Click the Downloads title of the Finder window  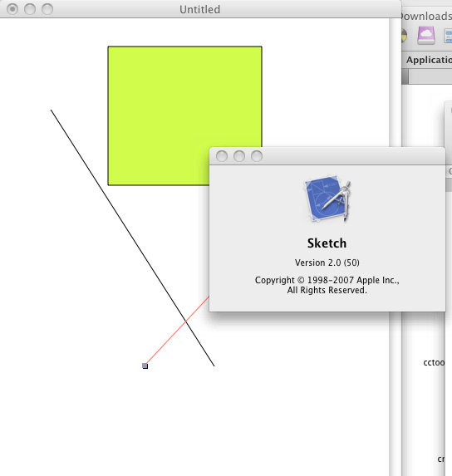click(426, 16)
